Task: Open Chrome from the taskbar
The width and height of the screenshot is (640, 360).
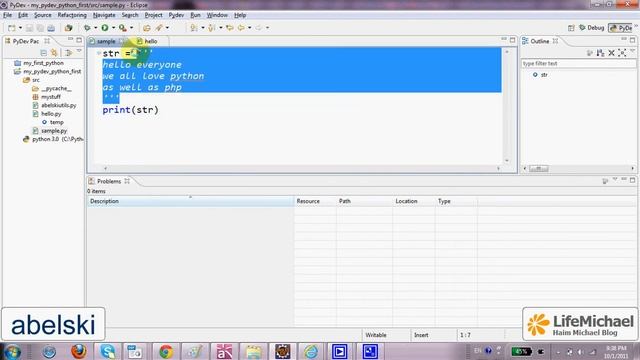Action: [x=166, y=351]
